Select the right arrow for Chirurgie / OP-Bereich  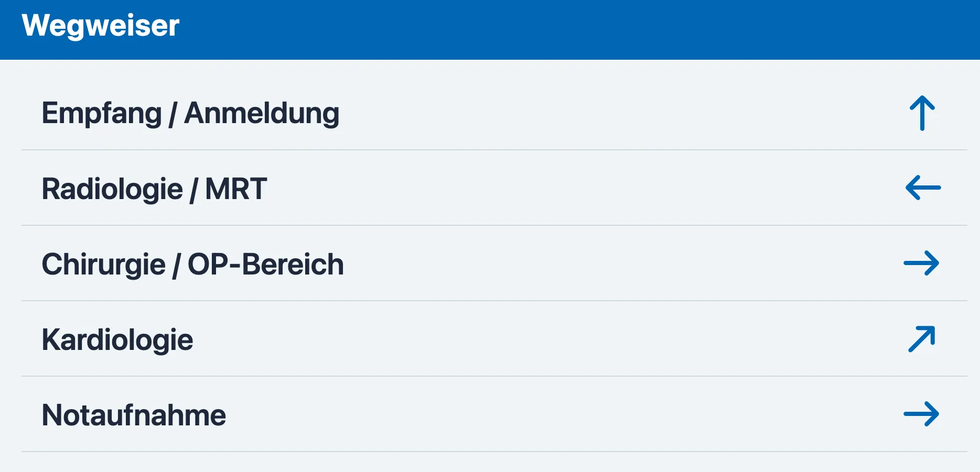(921, 263)
